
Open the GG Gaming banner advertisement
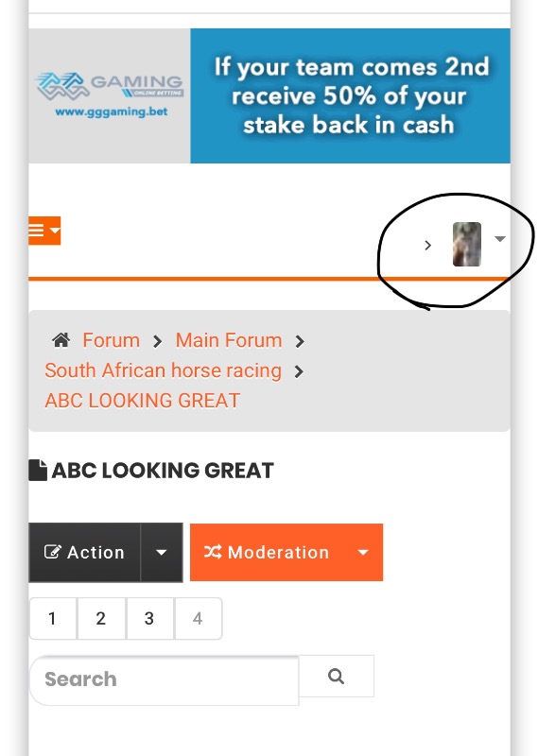(x=269, y=95)
